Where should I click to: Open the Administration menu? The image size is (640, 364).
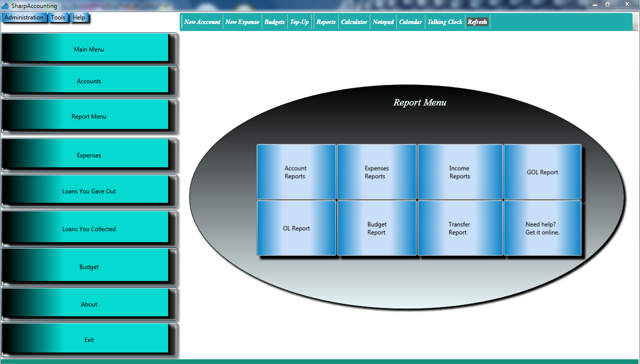pos(24,17)
